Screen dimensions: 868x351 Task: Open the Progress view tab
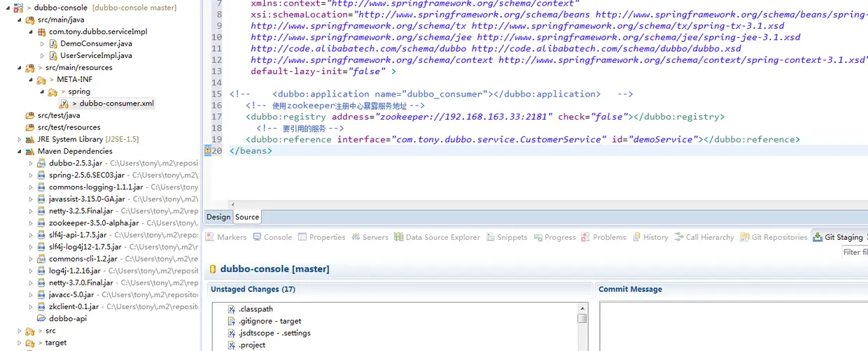pyautogui.click(x=554, y=237)
